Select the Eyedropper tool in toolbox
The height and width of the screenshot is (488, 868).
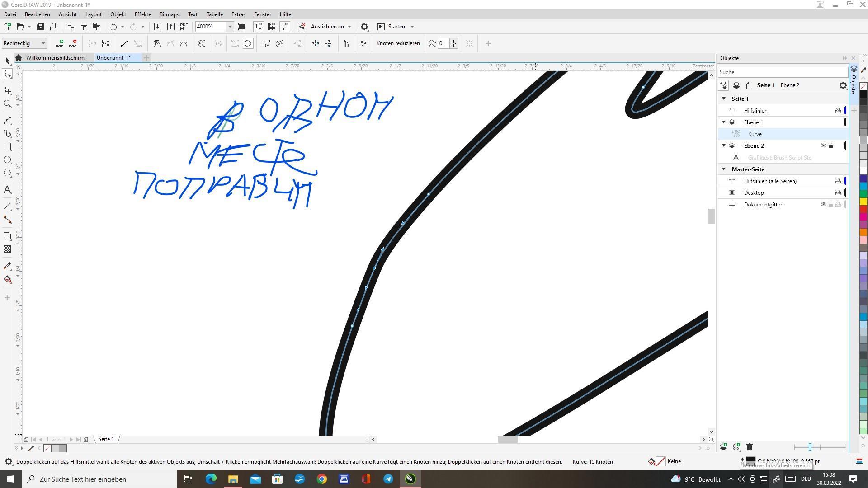tap(7, 266)
